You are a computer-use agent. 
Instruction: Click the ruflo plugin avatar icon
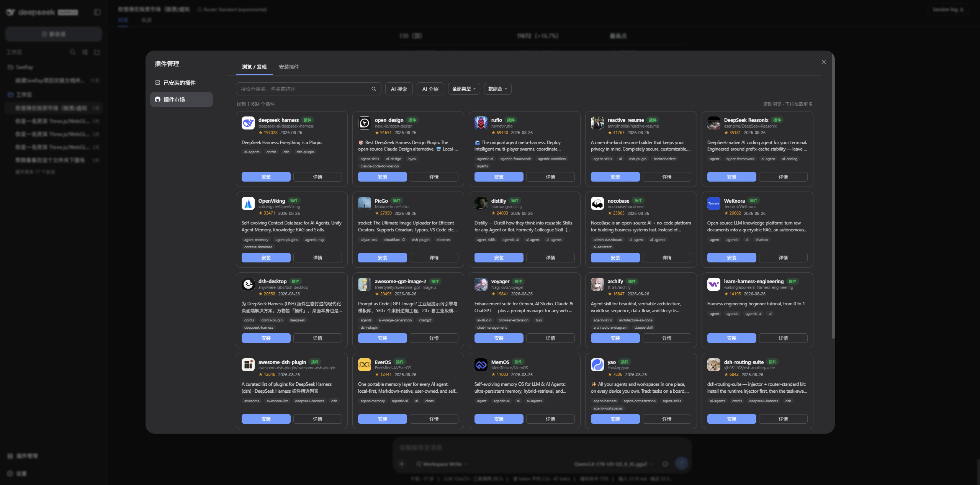pos(481,123)
